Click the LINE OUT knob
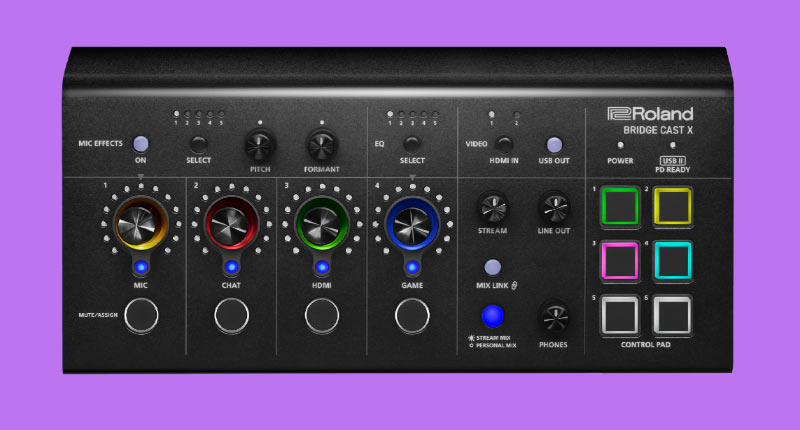This screenshot has width=800, height=430. click(x=554, y=208)
